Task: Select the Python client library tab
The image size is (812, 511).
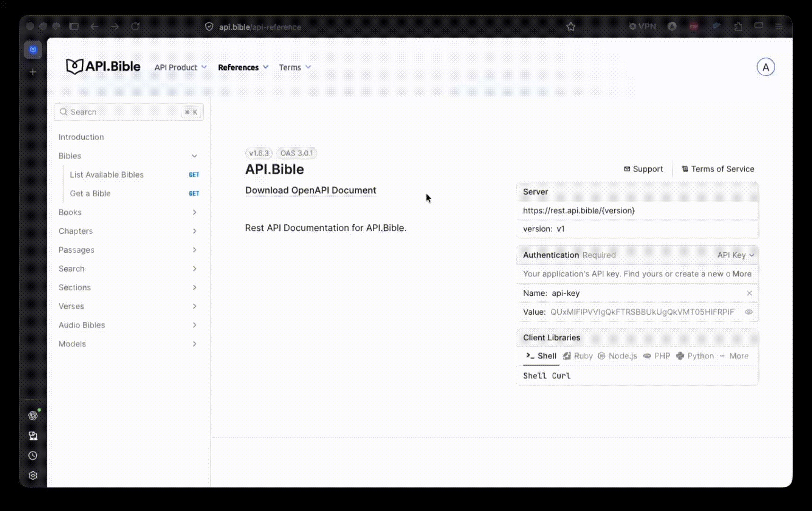Action: pyautogui.click(x=695, y=356)
